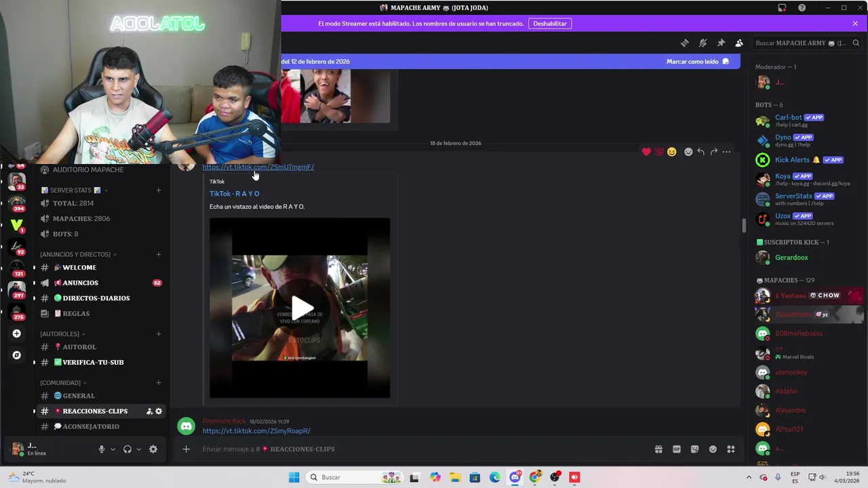The image size is (868, 488).
Task: Show hidden system tray icons chevron
Action: pyautogui.click(x=749, y=477)
